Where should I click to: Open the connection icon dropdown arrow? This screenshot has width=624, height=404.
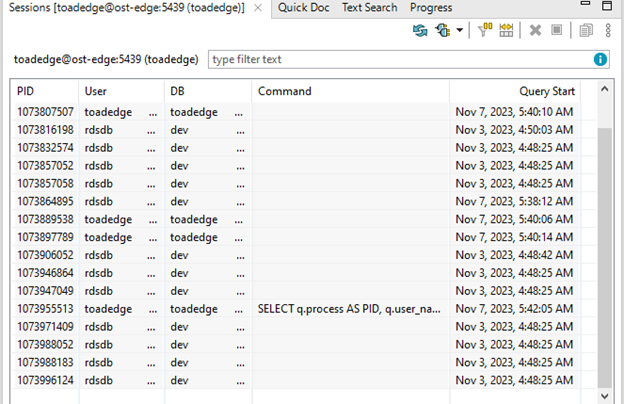coord(459,30)
